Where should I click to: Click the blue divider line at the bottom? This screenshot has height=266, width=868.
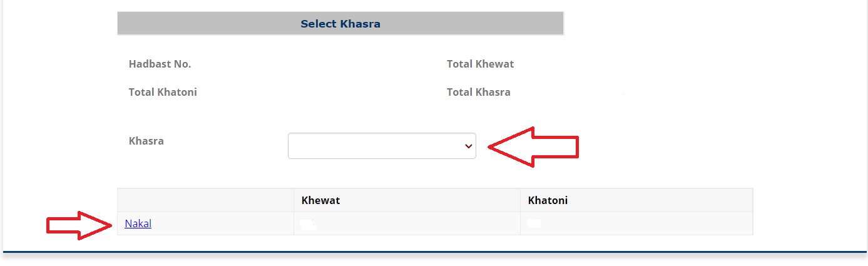point(434,252)
